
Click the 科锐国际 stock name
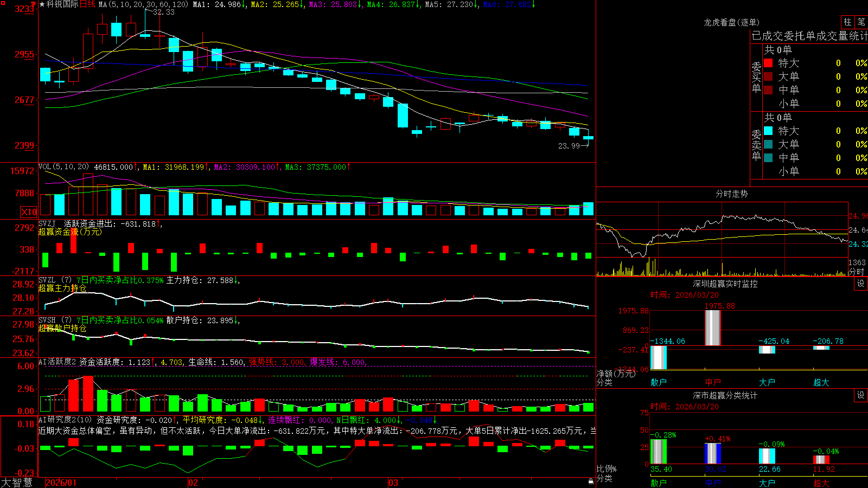62,4
